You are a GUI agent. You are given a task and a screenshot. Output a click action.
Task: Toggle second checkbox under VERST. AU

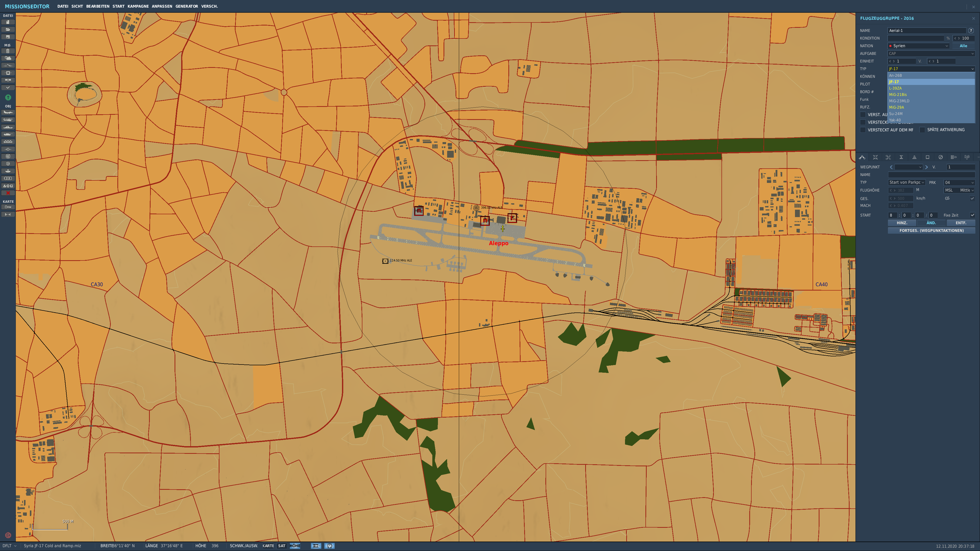[863, 122]
